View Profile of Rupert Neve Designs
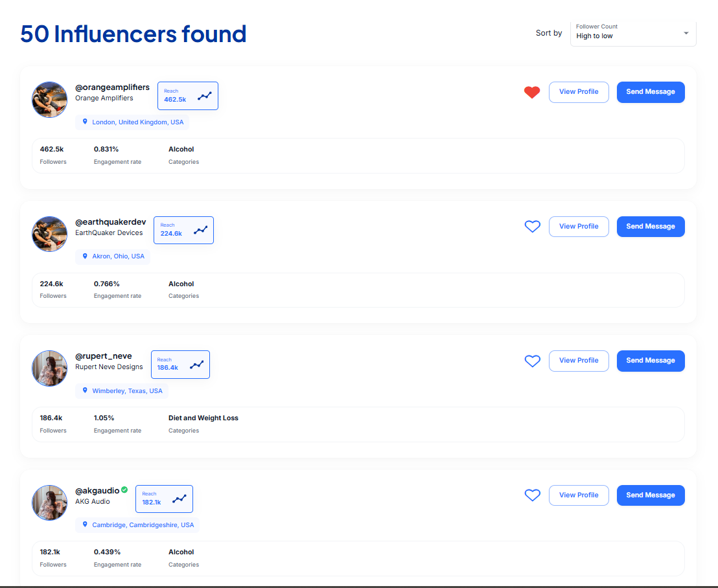The height and width of the screenshot is (588, 718). pos(578,361)
